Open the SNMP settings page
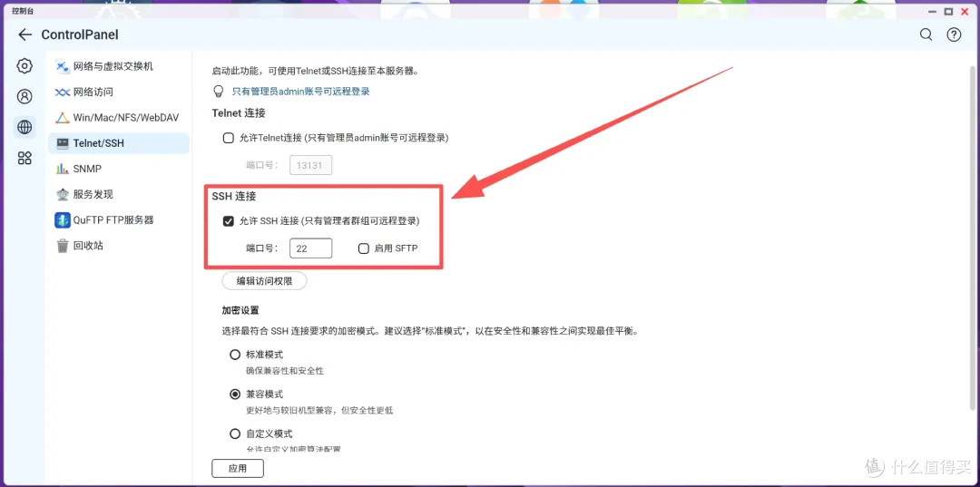Image resolution: width=980 pixels, height=487 pixels. [119, 169]
